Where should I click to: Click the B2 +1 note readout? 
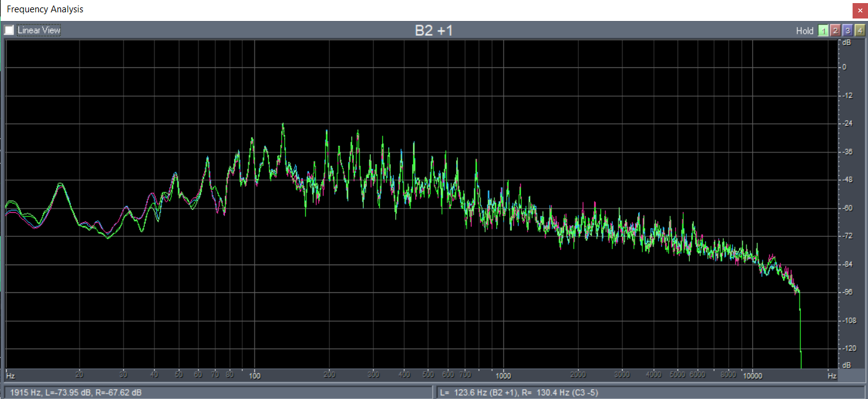(x=433, y=31)
